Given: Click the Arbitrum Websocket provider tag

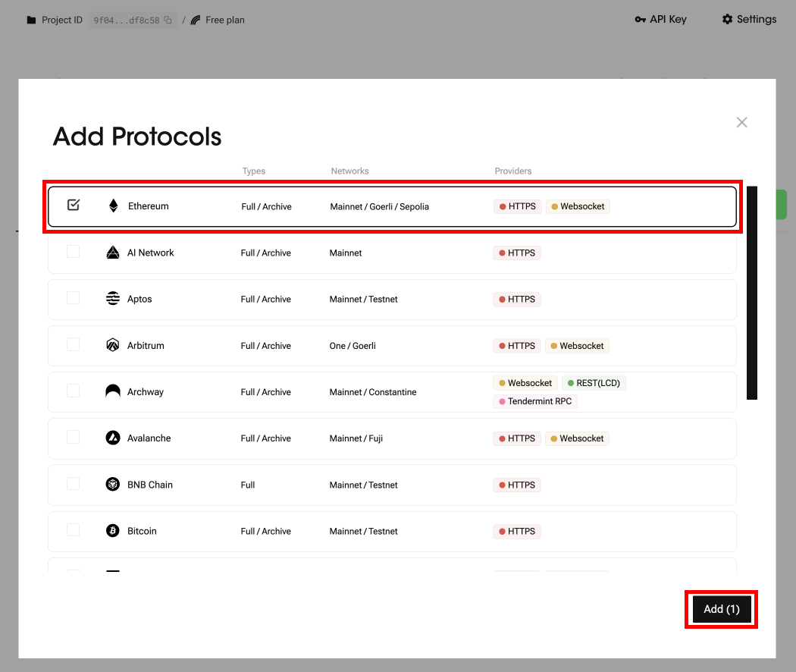Looking at the screenshot, I should click(x=577, y=346).
